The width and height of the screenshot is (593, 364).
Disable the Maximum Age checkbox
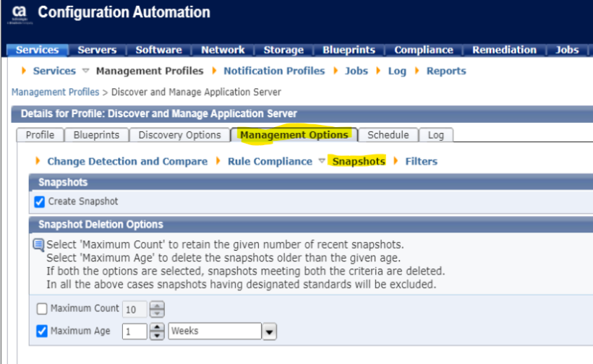[x=42, y=331]
